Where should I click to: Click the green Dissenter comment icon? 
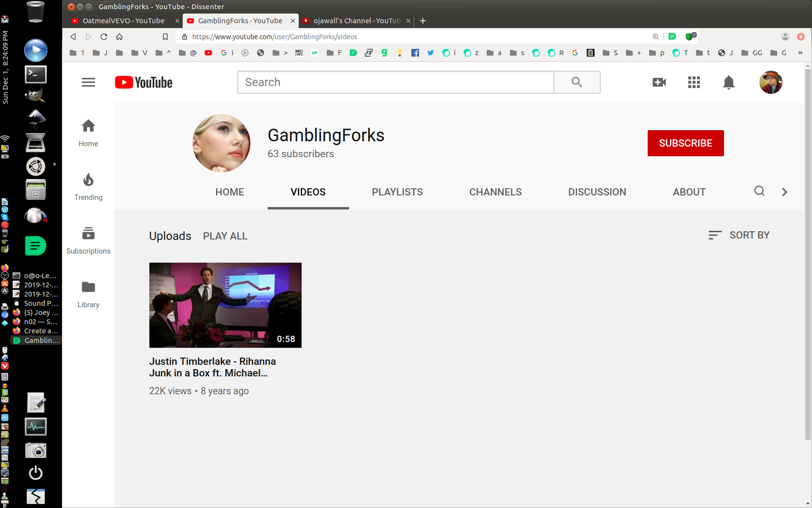coord(672,37)
